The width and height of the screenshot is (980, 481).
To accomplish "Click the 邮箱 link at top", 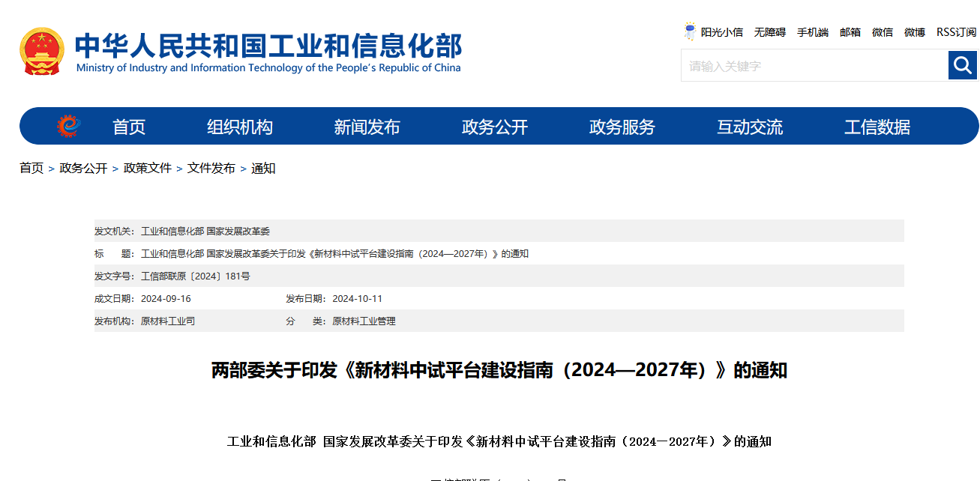I will 850,32.
